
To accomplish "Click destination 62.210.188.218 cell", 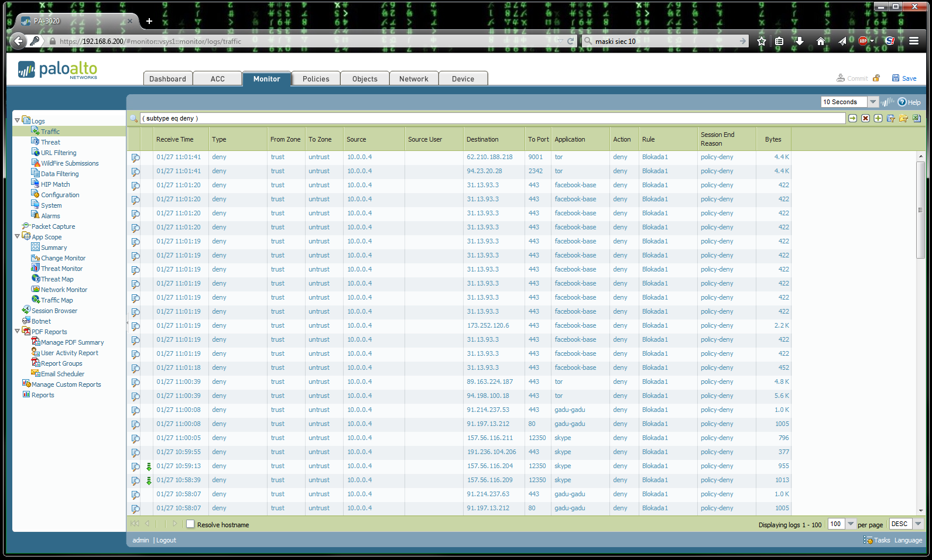I will click(x=490, y=157).
